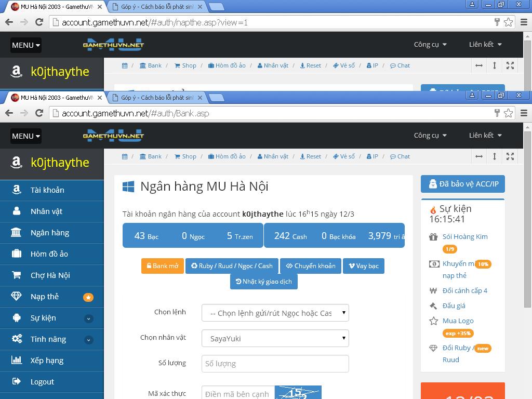This screenshot has width=532, height=399.
Task: Click the Số lượng input field
Action: (x=275, y=364)
